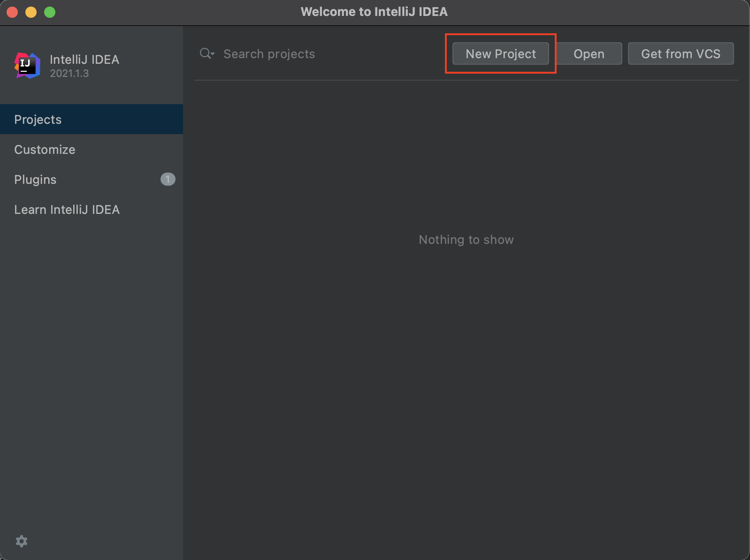Click the IntelliJ IDEA logo icon
This screenshot has height=560, width=750.
point(27,66)
